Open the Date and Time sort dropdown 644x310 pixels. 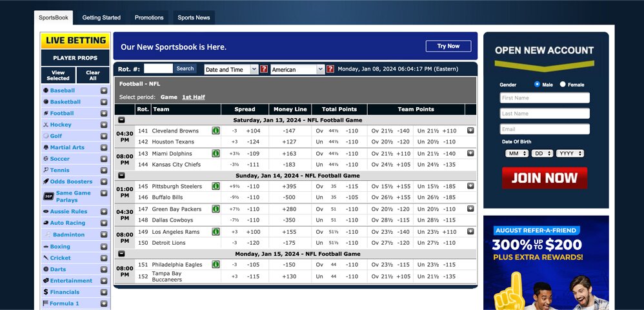231,70
